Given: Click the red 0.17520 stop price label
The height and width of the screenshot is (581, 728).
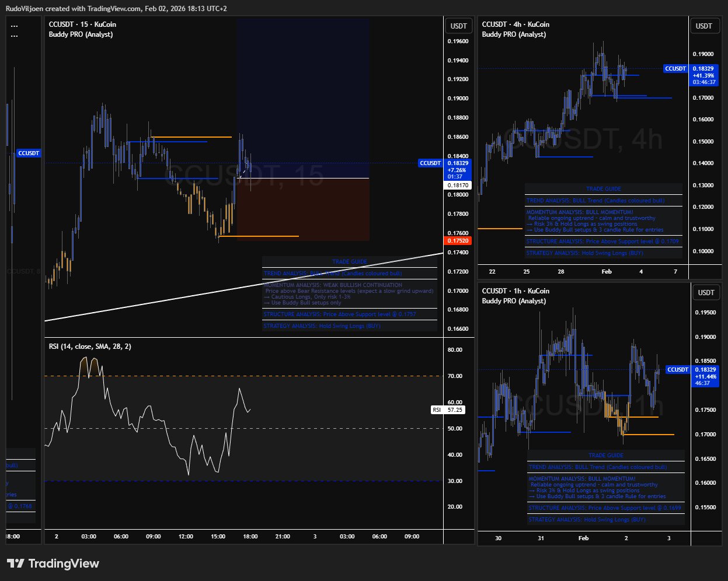Looking at the screenshot, I should [458, 240].
